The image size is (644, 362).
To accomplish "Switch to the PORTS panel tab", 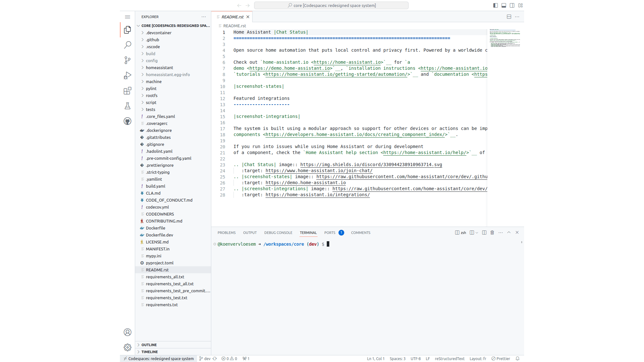I will pyautogui.click(x=330, y=233).
